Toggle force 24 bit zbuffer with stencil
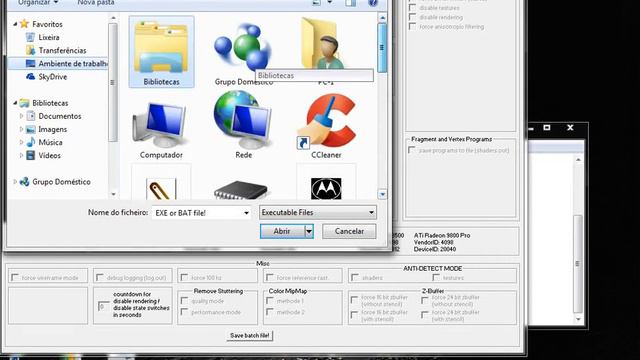Screen dimensions: 640x360 425,315
